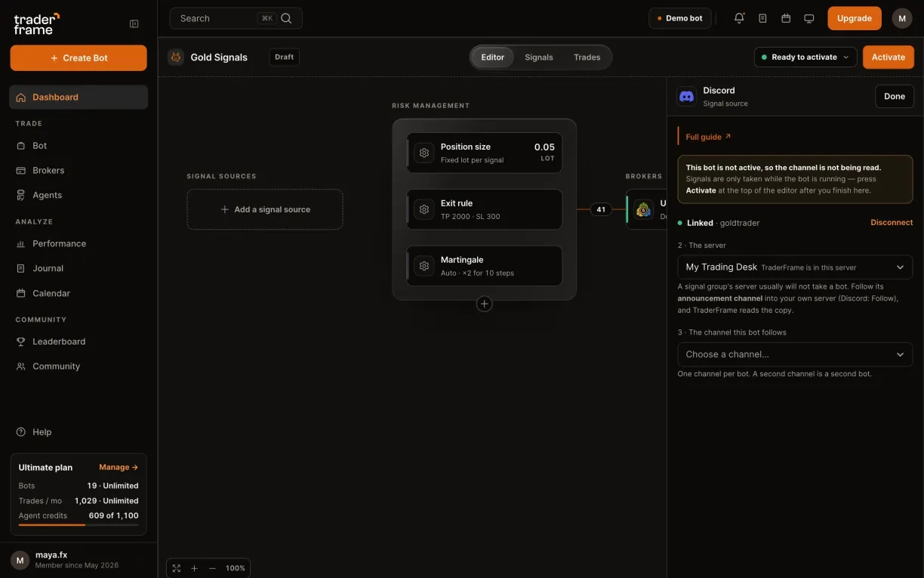This screenshot has width=924, height=578.
Task: Click the TraderFrame logo
Action: 36,23
